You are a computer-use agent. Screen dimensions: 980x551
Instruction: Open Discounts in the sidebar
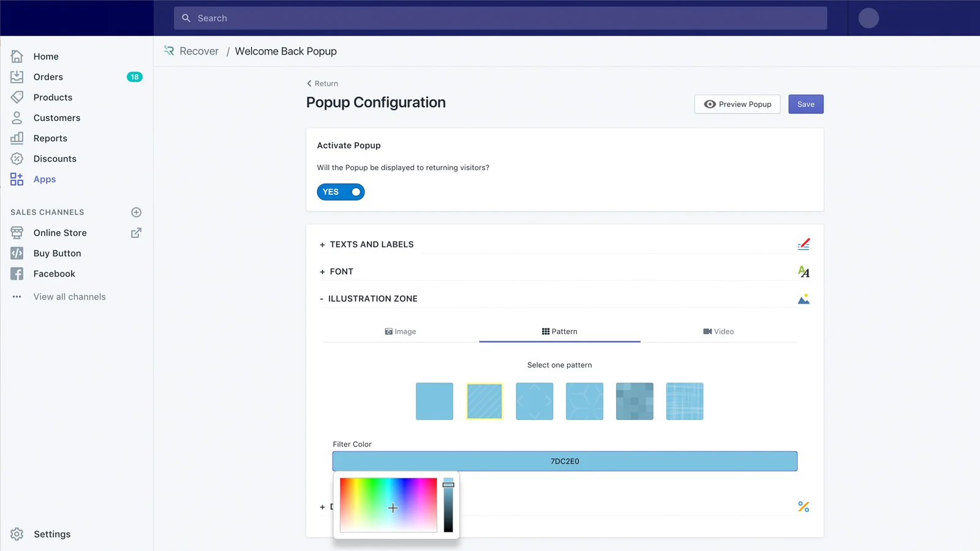point(55,159)
